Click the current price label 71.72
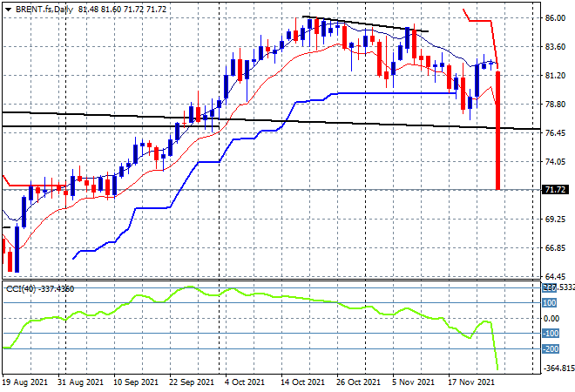575x392 pixels. pos(555,190)
